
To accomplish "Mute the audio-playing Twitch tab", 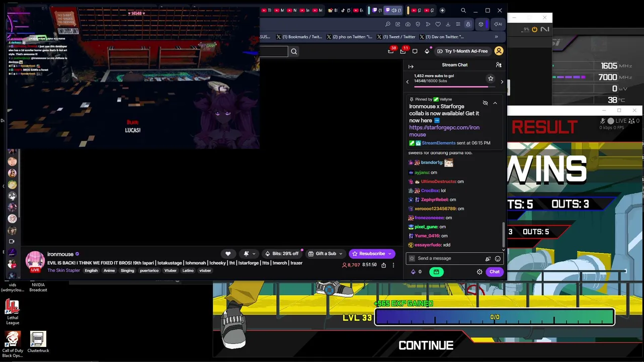I will 394,11.
